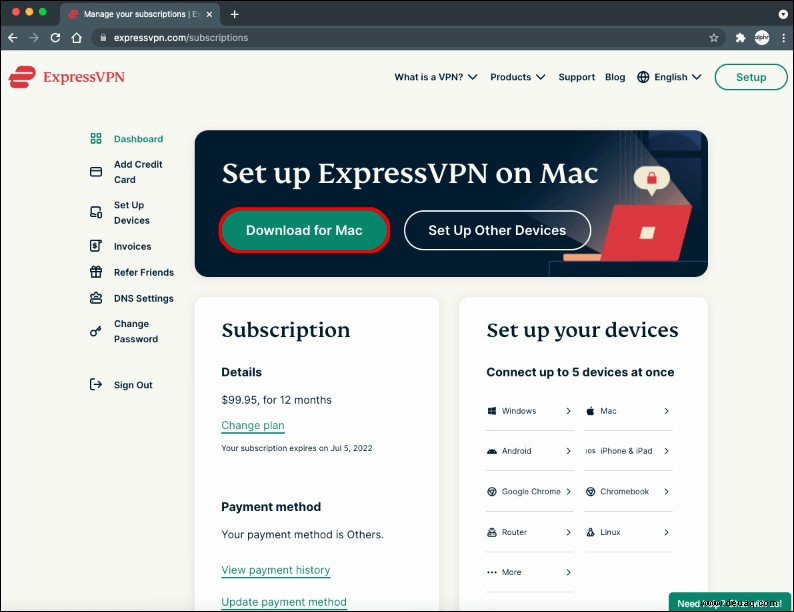The width and height of the screenshot is (794, 612).
Task: Click the Chromebook row label
Action: click(x=624, y=492)
